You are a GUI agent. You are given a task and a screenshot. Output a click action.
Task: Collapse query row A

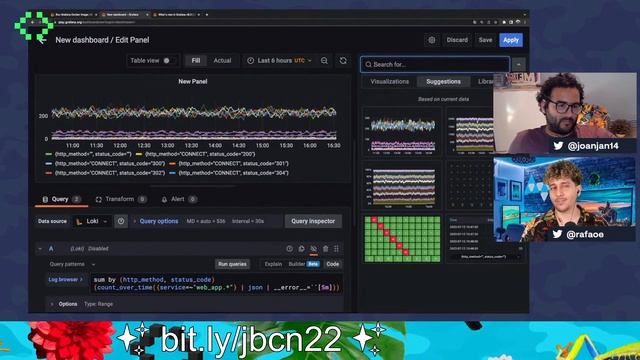[40, 249]
